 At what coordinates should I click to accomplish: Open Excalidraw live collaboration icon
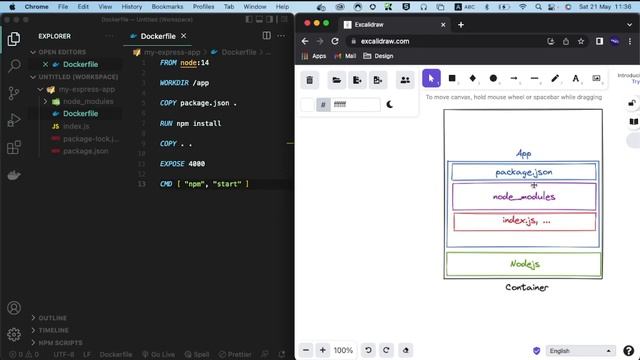(405, 80)
